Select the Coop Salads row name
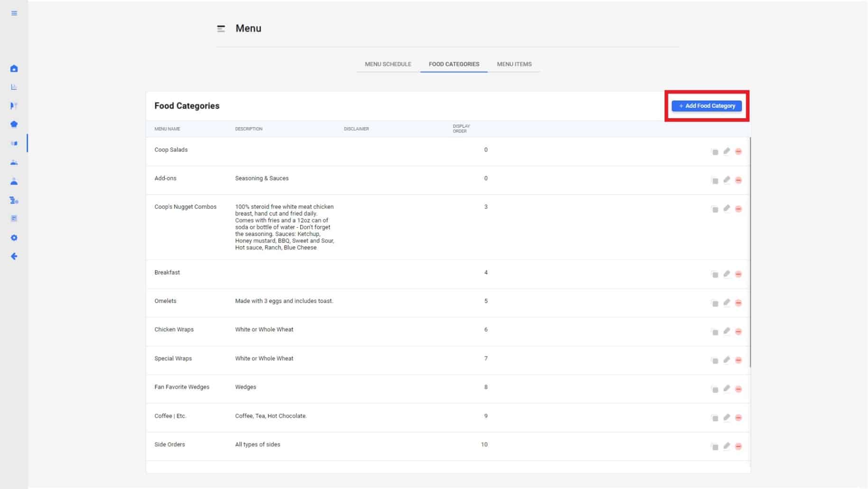This screenshot has width=868, height=489. point(171,150)
